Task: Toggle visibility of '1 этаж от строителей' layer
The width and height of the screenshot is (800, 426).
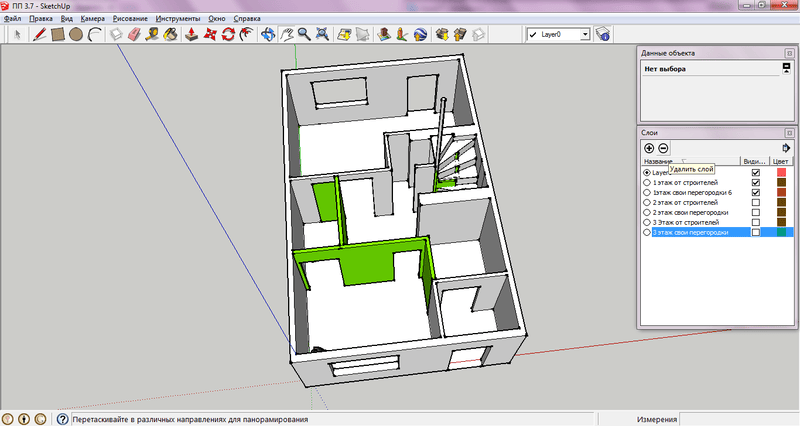Action: [756, 182]
